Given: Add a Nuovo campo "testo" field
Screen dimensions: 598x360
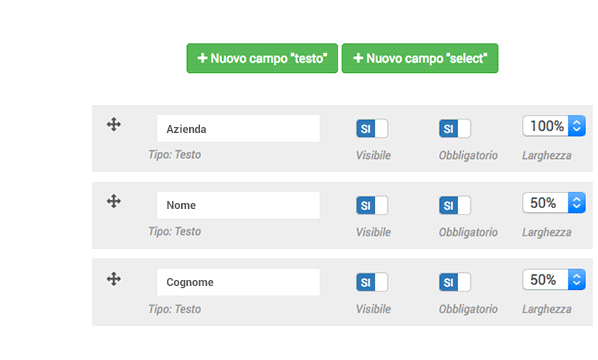Looking at the screenshot, I should tap(262, 58).
